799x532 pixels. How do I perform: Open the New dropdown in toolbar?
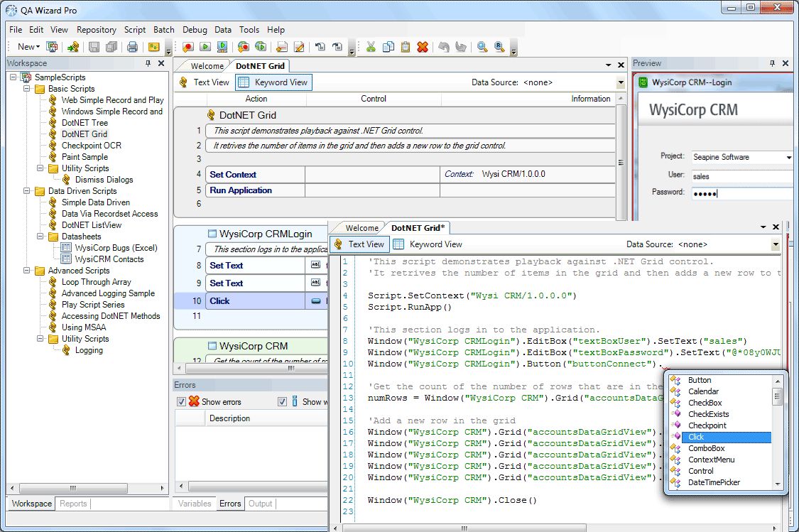(x=28, y=47)
